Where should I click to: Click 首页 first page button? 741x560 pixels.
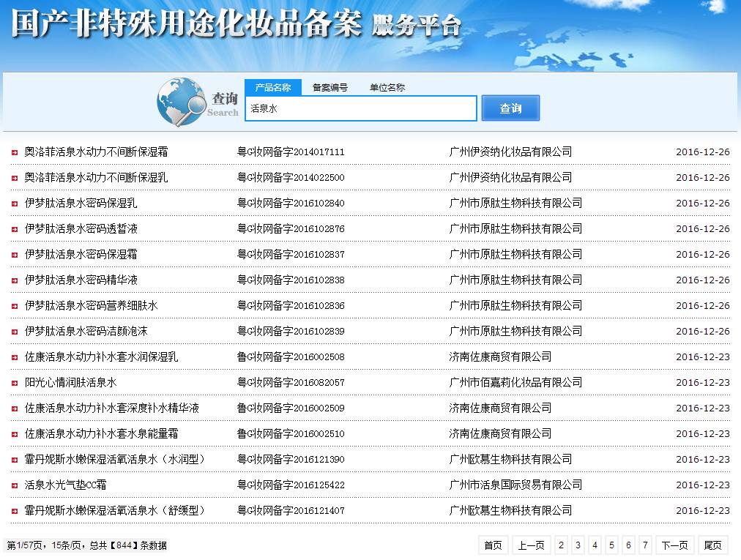494,545
